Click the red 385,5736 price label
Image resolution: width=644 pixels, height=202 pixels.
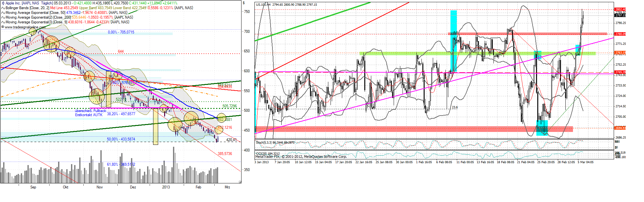[x=225, y=154]
